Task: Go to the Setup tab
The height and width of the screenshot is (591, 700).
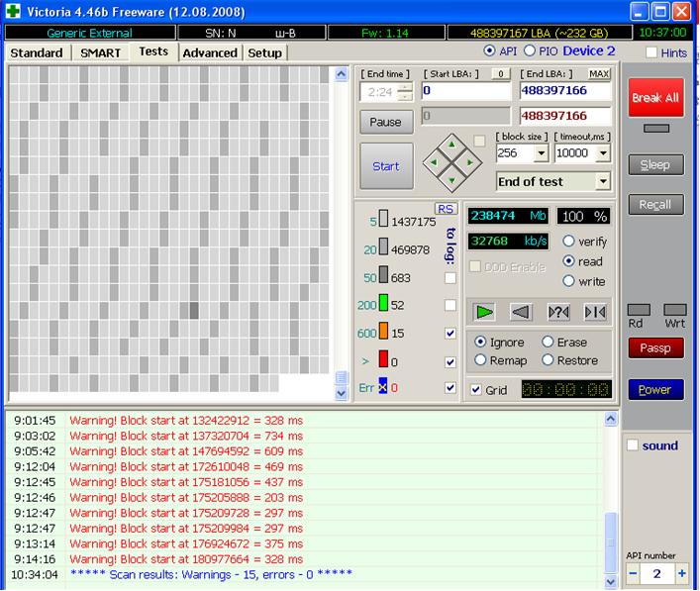Action: 264,52
